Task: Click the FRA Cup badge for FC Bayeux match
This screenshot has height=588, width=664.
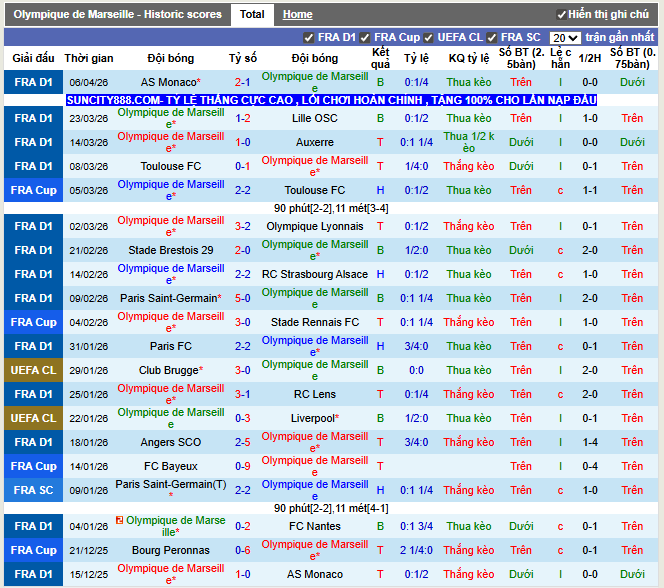Action: [x=33, y=466]
